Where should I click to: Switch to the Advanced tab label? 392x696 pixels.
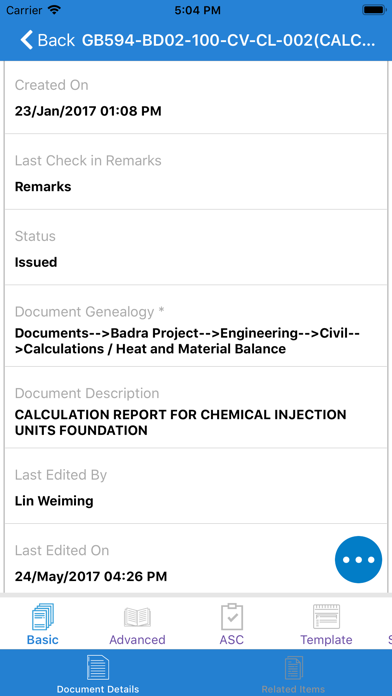(137, 640)
